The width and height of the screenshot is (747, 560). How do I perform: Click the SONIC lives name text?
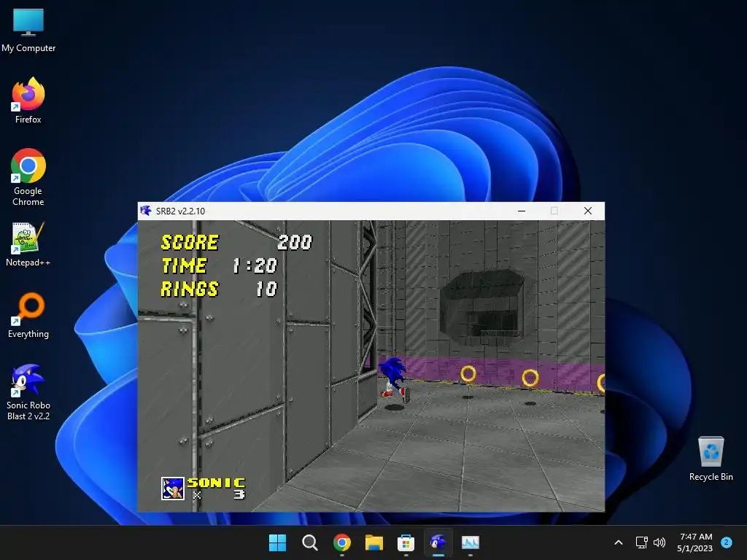216,483
